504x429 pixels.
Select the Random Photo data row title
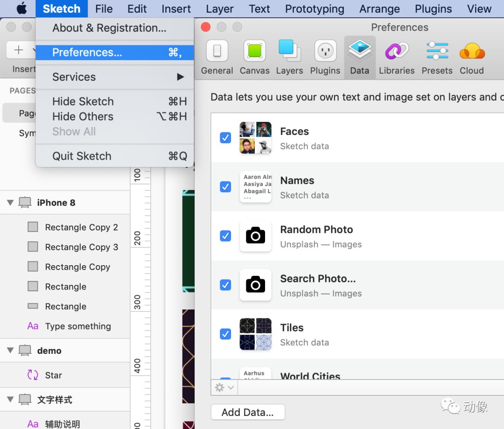[316, 229]
